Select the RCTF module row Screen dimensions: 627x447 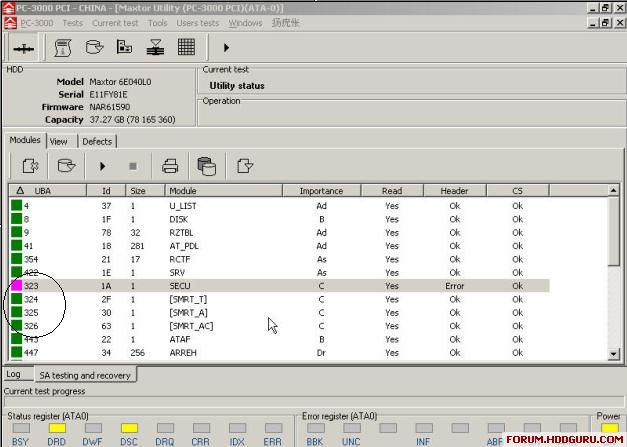279,259
